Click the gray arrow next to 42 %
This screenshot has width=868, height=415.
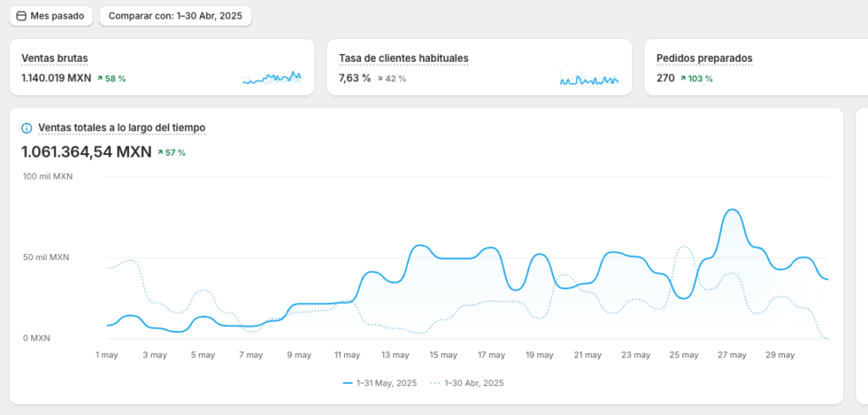tap(379, 79)
